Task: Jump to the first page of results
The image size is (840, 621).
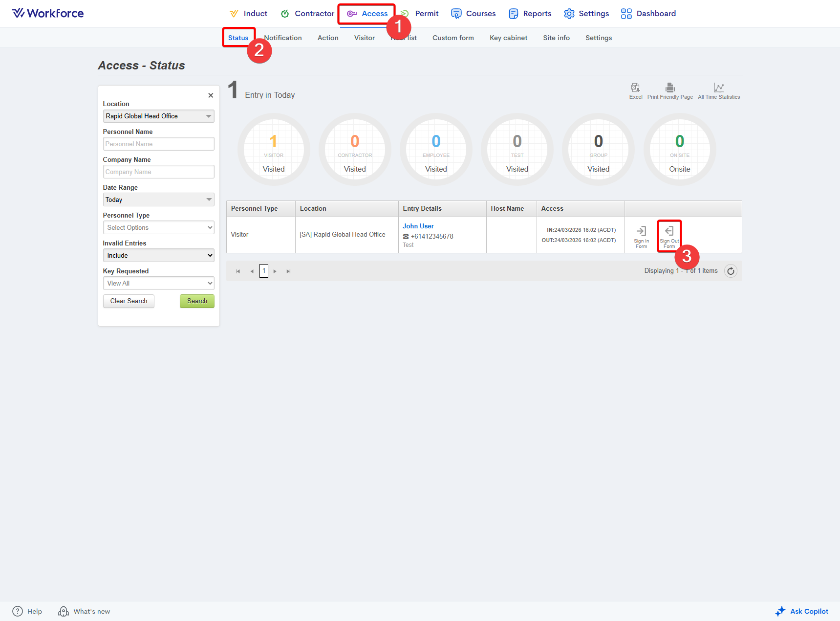Action: (x=238, y=271)
